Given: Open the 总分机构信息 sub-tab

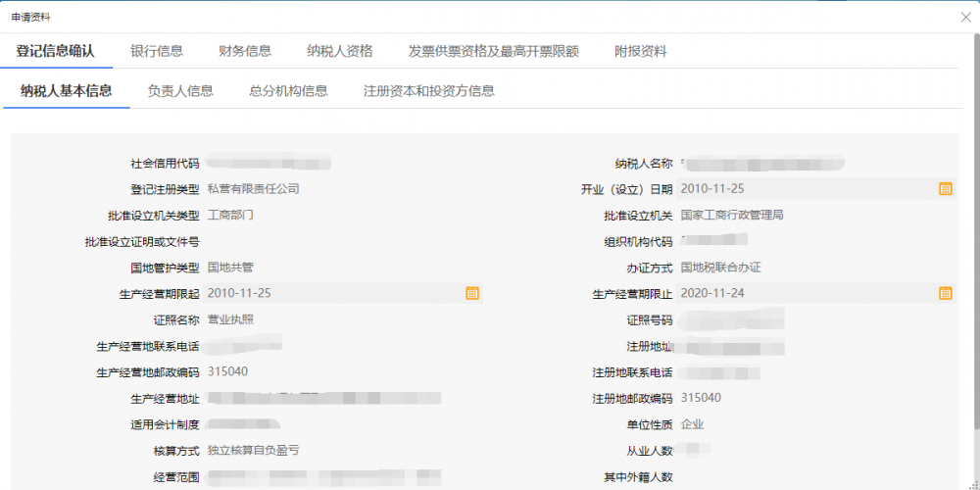Looking at the screenshot, I should 288,91.
